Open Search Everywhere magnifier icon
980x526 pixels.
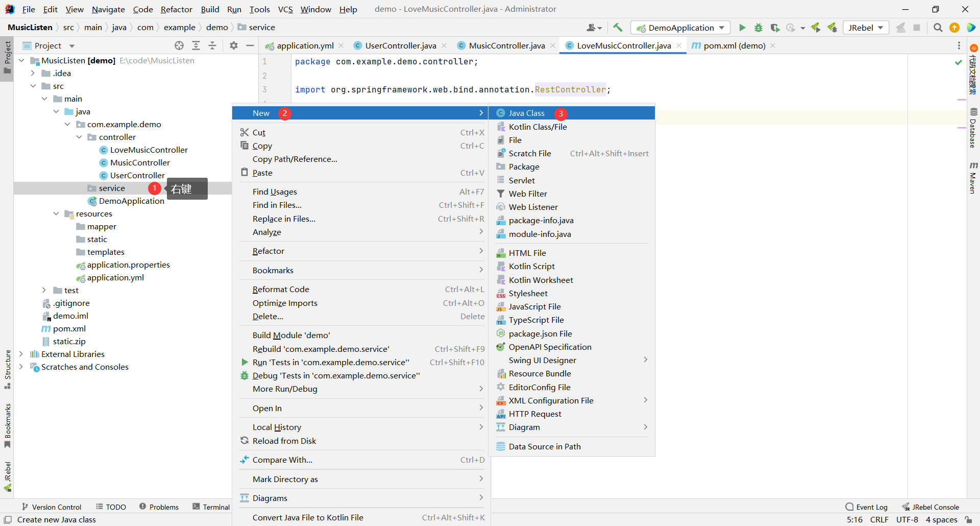pyautogui.click(x=938, y=28)
